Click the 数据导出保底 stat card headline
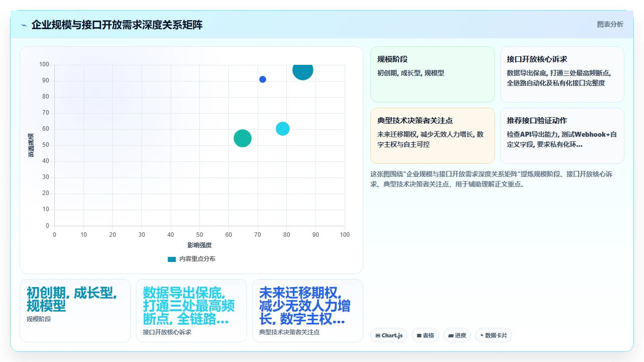 pos(189,306)
